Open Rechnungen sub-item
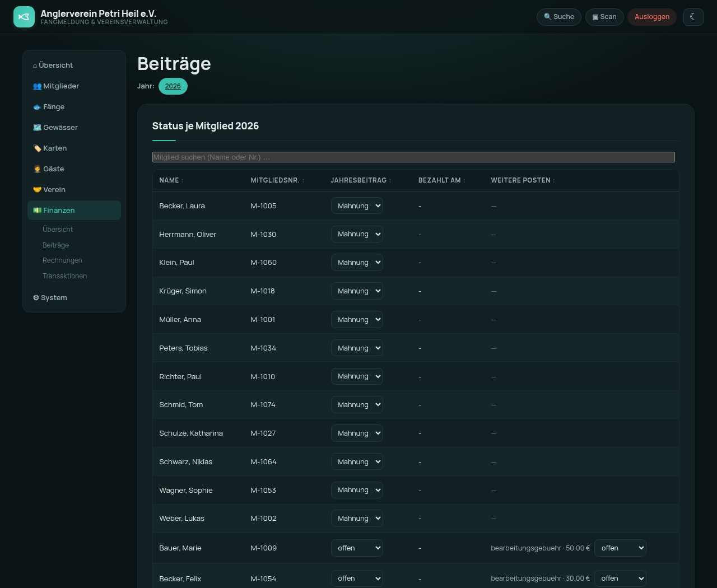The width and height of the screenshot is (717, 588). tap(62, 260)
